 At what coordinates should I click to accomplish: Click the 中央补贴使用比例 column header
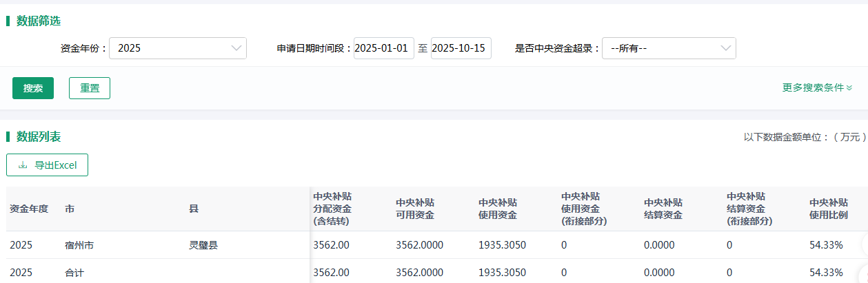[x=829, y=209]
